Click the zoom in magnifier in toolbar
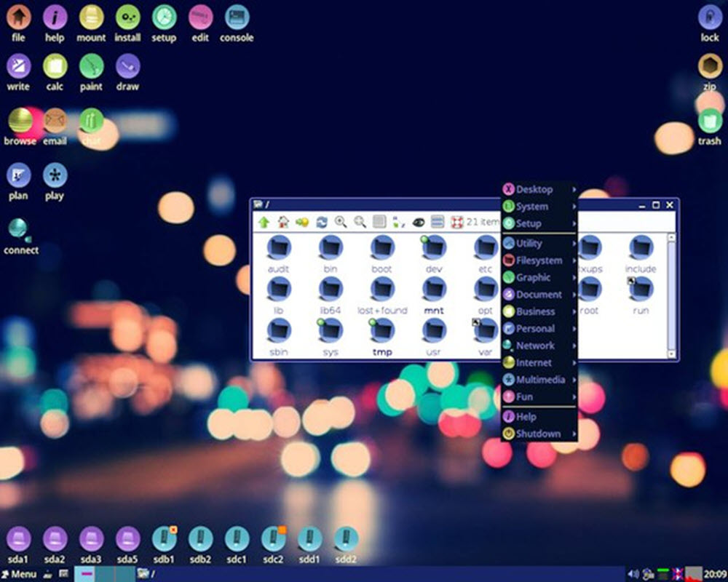 340,222
